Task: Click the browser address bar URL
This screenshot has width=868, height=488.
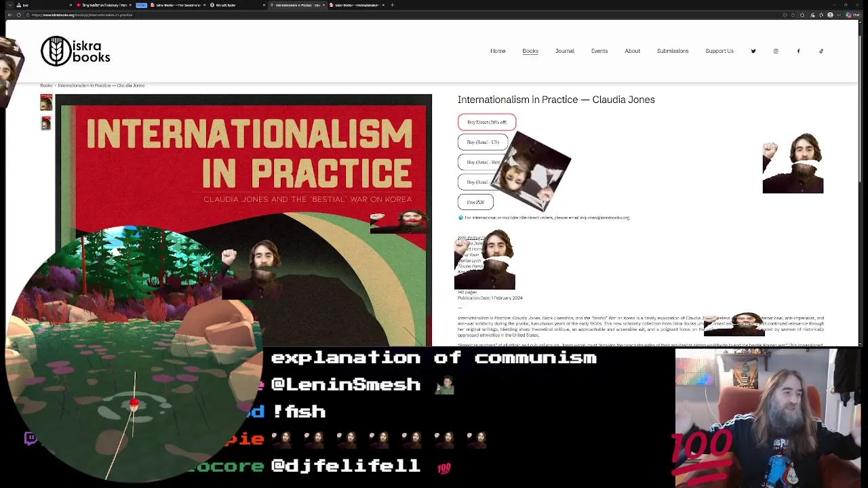Action: point(81,15)
